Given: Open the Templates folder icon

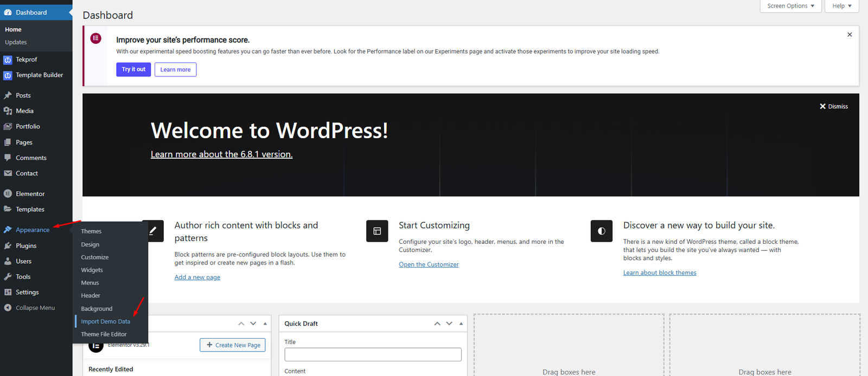Looking at the screenshot, I should pyautogui.click(x=8, y=209).
